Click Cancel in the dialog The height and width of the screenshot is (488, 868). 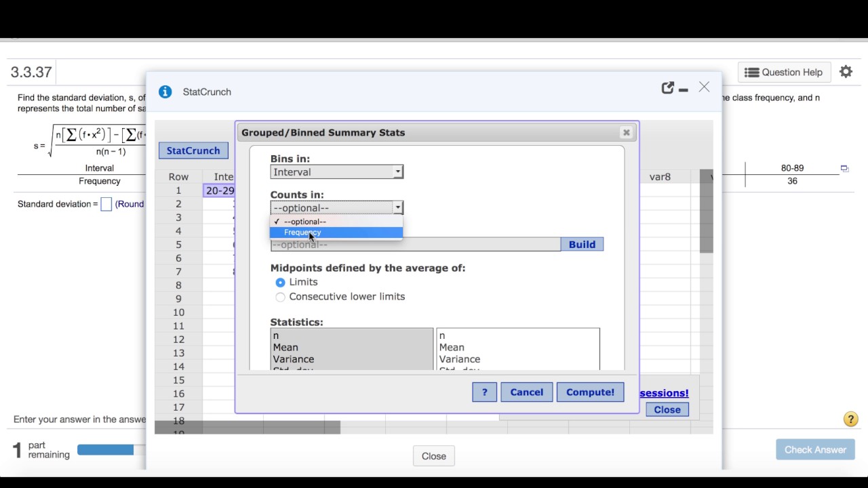coord(526,392)
